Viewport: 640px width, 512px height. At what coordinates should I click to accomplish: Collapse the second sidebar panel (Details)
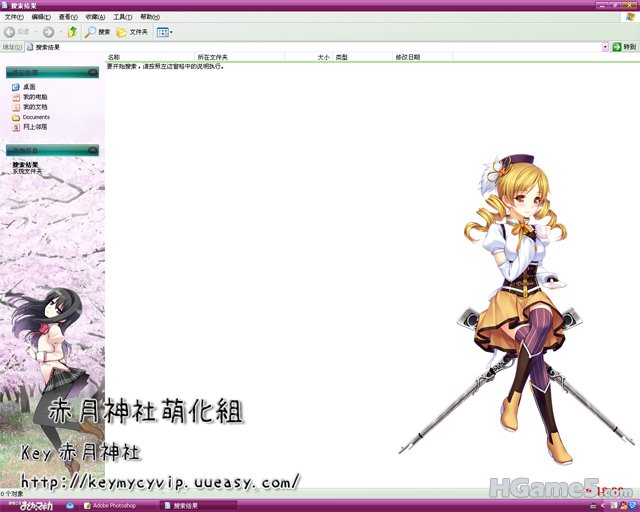pyautogui.click(x=93, y=150)
